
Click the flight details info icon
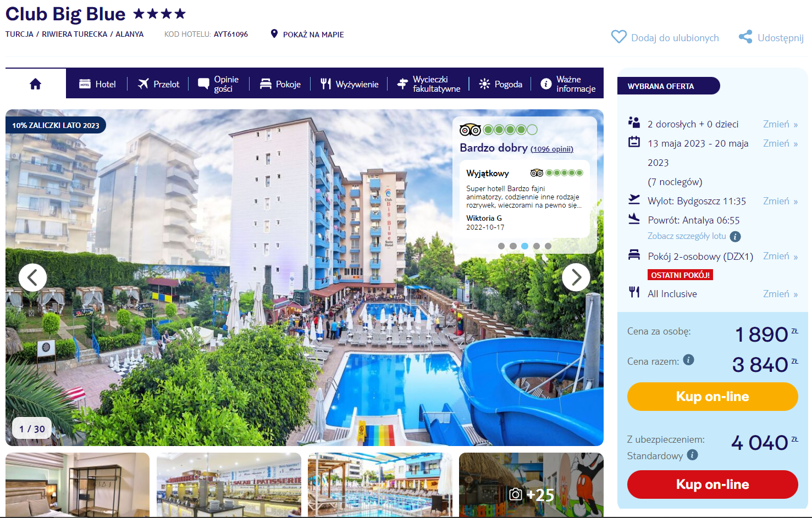tap(735, 236)
